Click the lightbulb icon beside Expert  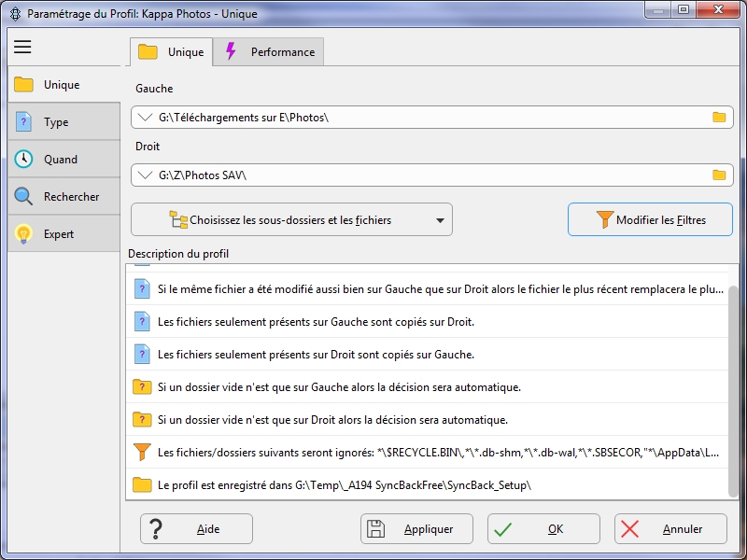23,234
